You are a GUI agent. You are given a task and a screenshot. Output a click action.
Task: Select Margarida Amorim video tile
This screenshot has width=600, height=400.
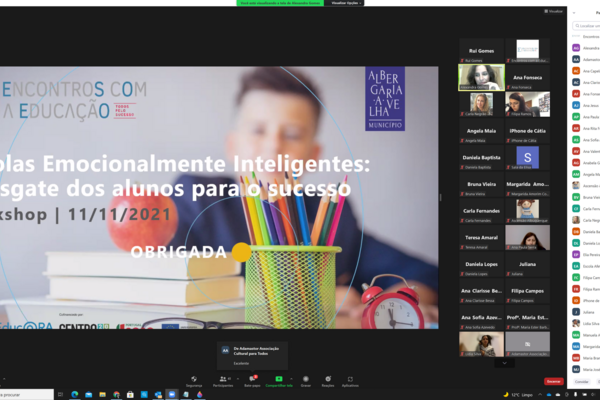point(527,184)
